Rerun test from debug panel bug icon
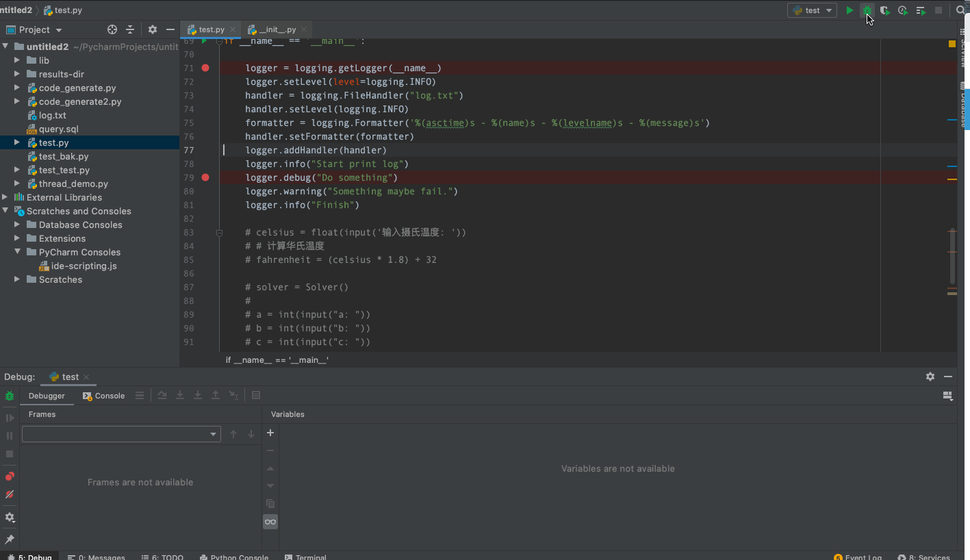The image size is (970, 560). tap(10, 396)
